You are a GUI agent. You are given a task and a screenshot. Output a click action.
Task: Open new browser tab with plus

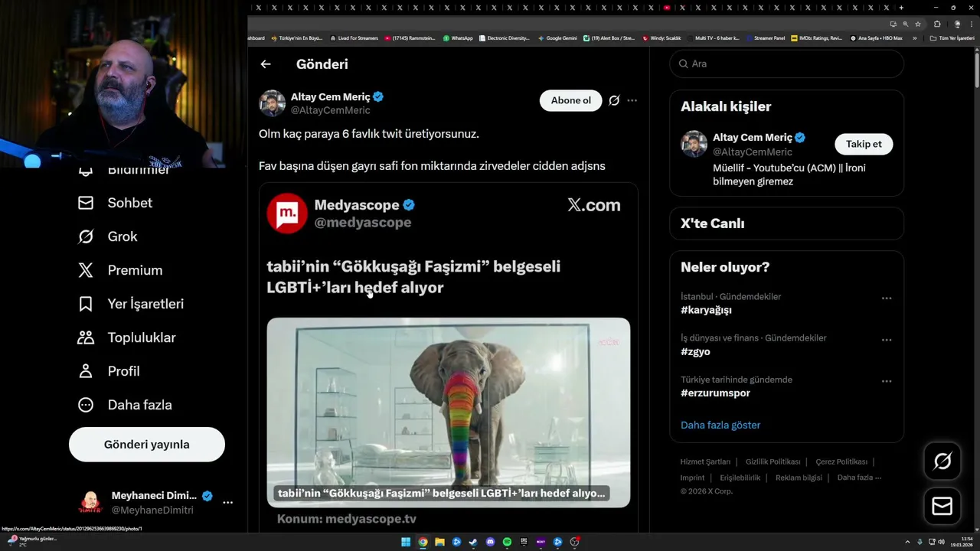[x=901, y=8]
